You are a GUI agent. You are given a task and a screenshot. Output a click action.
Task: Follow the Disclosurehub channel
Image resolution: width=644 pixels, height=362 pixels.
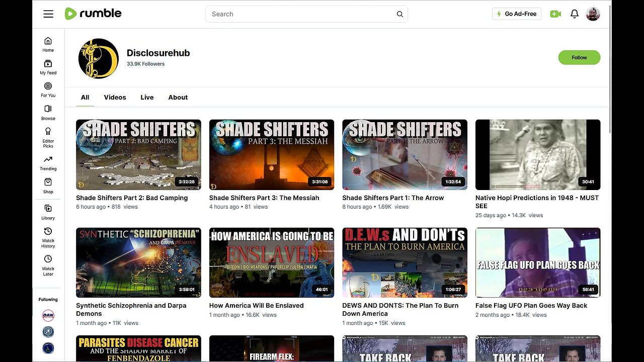[x=579, y=57]
